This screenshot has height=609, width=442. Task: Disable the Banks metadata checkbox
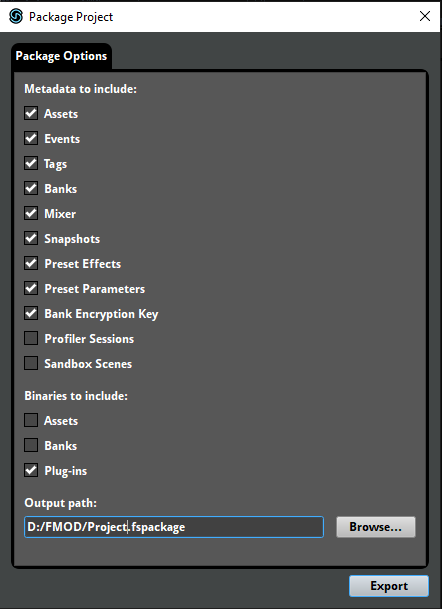(31, 188)
